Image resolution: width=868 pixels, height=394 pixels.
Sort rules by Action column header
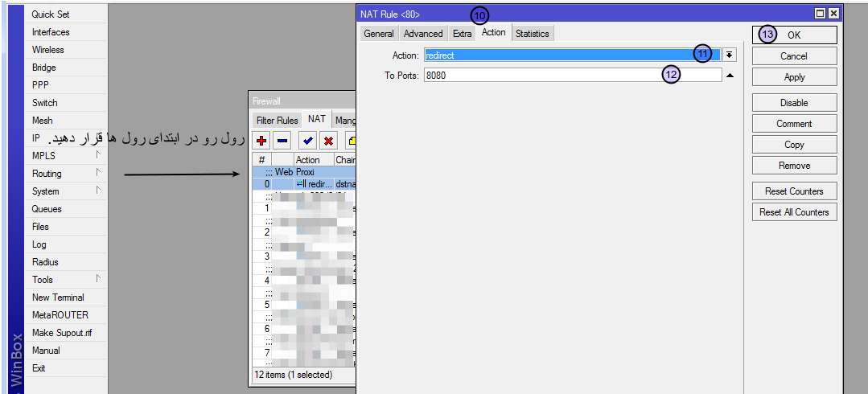point(308,160)
